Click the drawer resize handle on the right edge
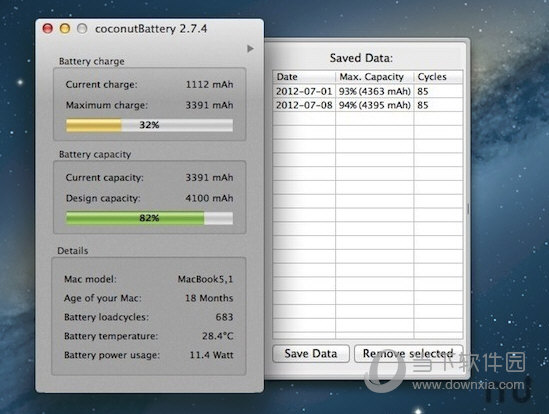The height and width of the screenshot is (414, 549). click(x=468, y=209)
